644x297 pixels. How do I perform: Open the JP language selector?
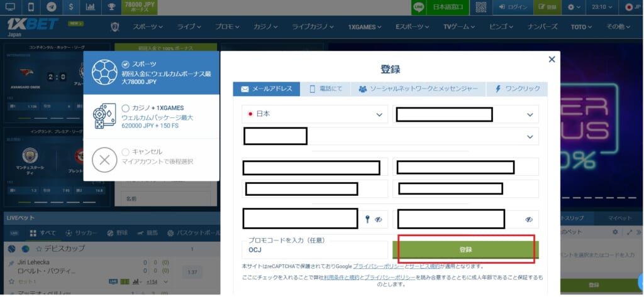633,7
